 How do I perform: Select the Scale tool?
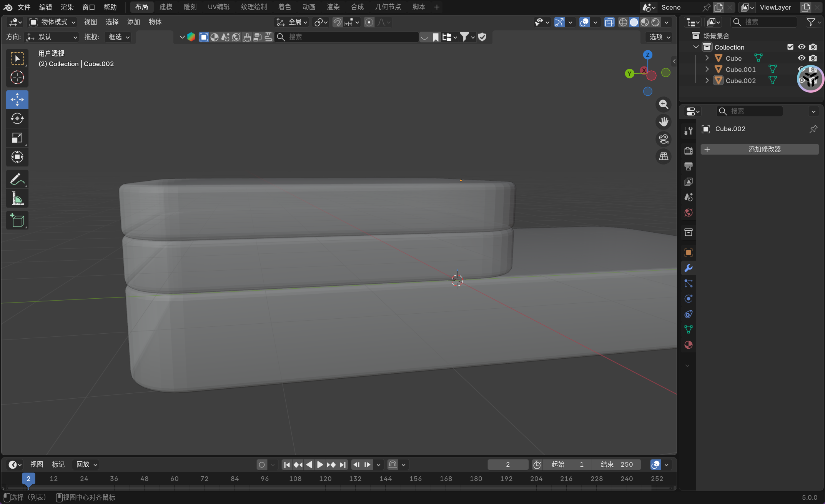[x=17, y=138]
